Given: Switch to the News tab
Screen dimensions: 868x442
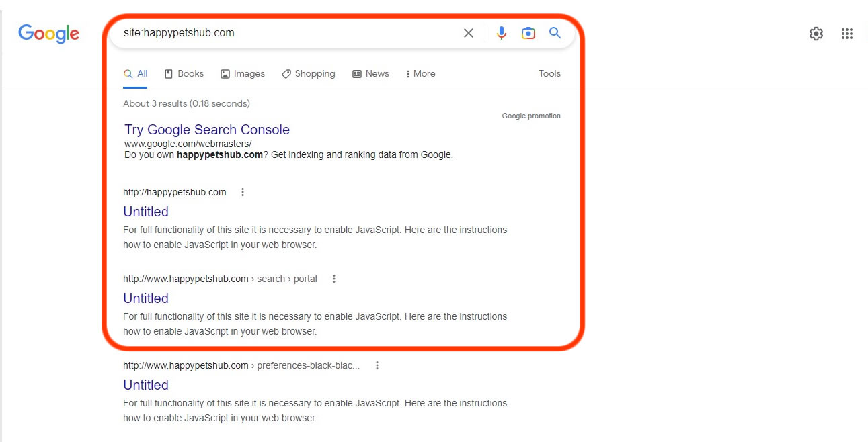Looking at the screenshot, I should point(370,74).
